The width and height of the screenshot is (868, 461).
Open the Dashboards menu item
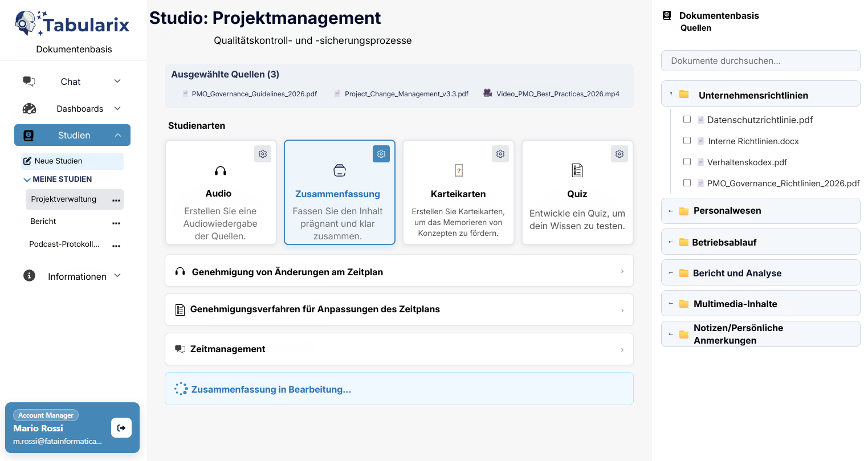pyautogui.click(x=79, y=109)
